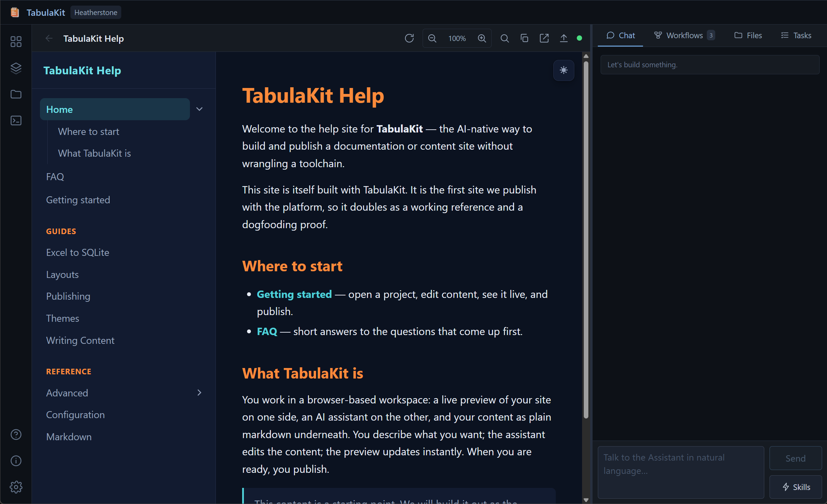Image resolution: width=827 pixels, height=504 pixels.
Task: Follow the Getting started link in content
Action: click(x=294, y=294)
